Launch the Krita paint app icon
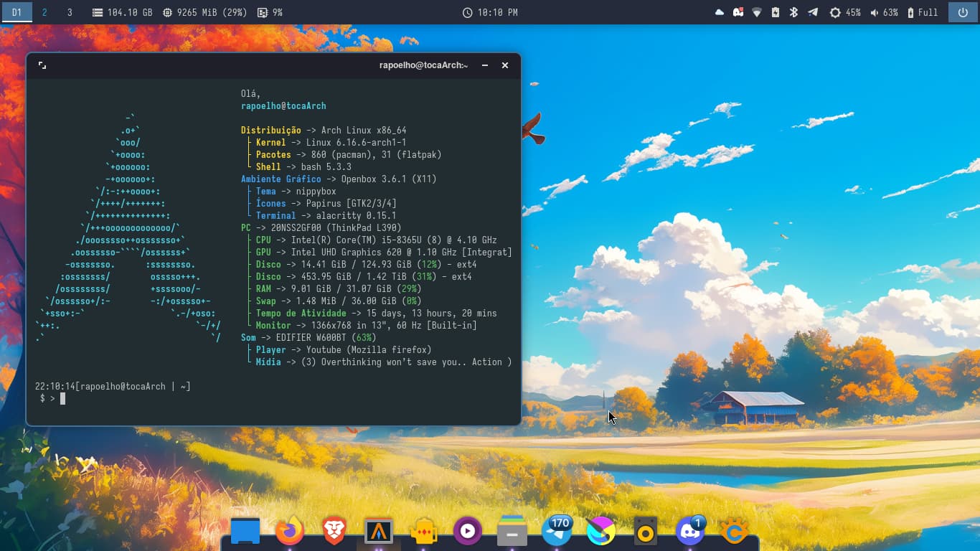Viewport: 980px width, 551px height. (601, 532)
